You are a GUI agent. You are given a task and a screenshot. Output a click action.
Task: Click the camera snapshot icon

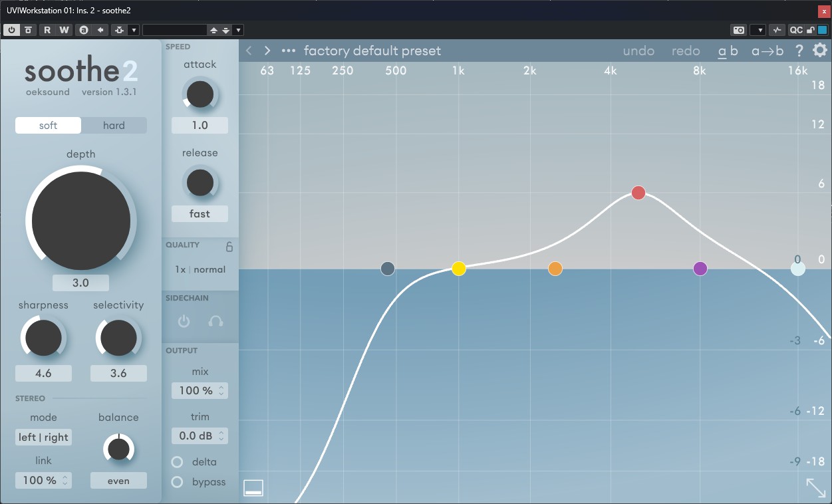pos(739,30)
